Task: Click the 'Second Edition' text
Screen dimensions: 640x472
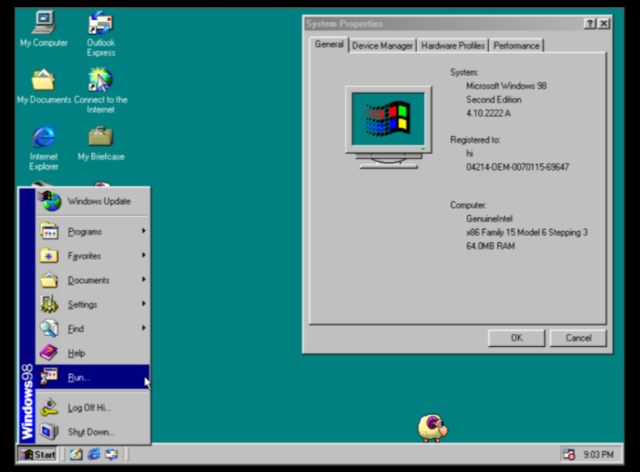Action: pos(493,100)
